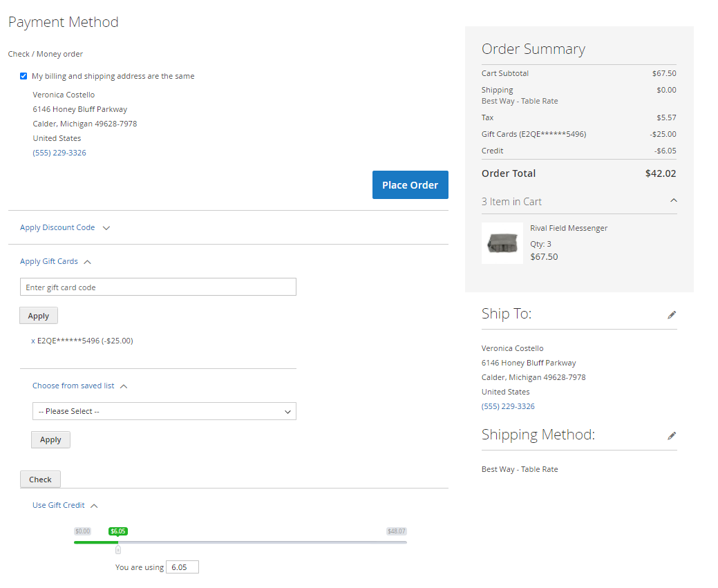
Task: Click Apply below the saved list dropdown
Action: (50, 439)
